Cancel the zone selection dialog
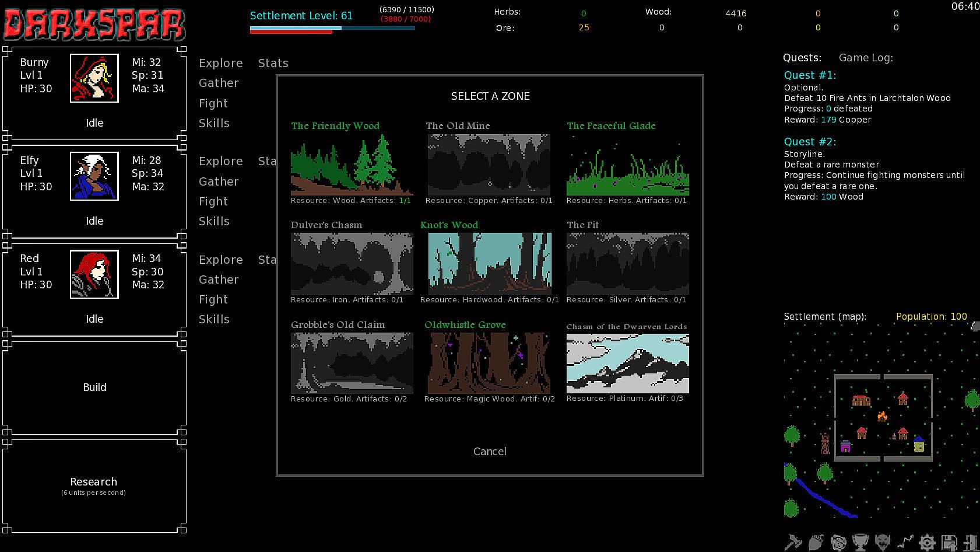The image size is (980, 552). (490, 451)
